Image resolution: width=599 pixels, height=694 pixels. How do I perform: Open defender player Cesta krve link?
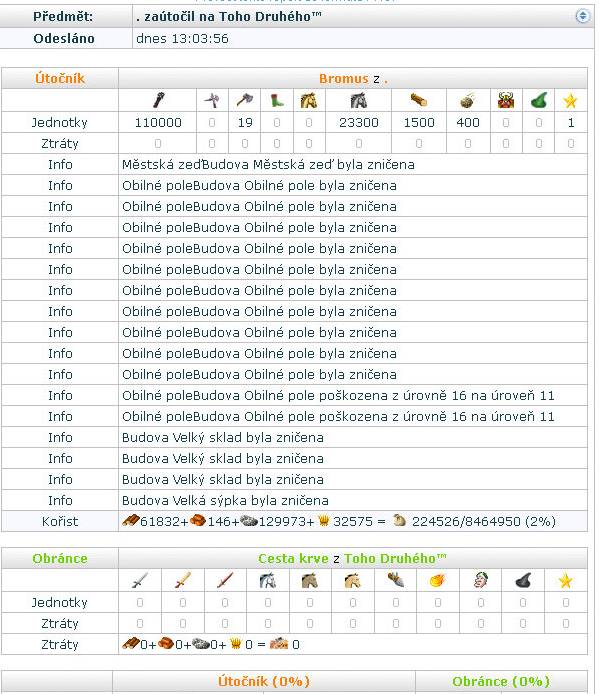(293, 559)
